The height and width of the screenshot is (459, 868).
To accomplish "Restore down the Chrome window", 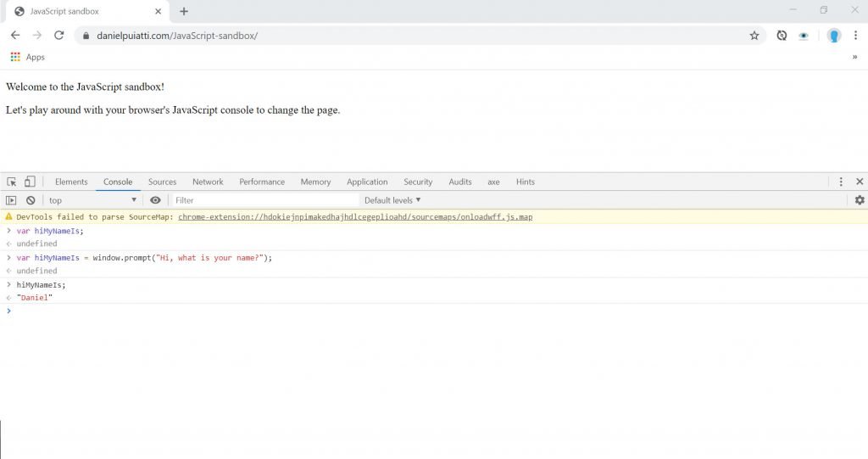I will pyautogui.click(x=824, y=10).
